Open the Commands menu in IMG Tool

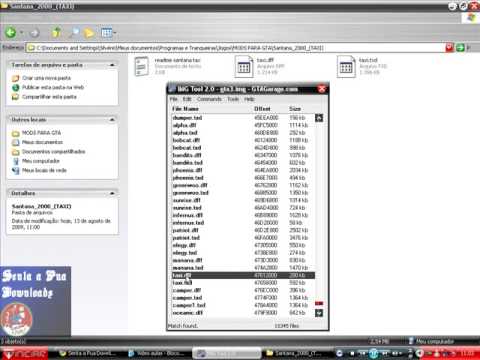[x=209, y=99]
